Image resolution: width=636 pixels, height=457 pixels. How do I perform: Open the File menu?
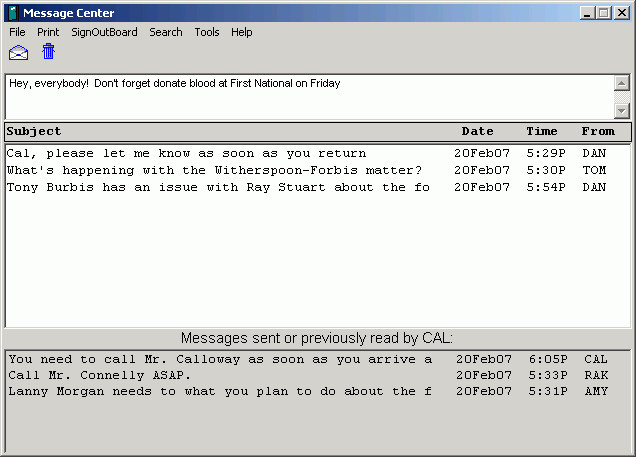pyautogui.click(x=17, y=32)
